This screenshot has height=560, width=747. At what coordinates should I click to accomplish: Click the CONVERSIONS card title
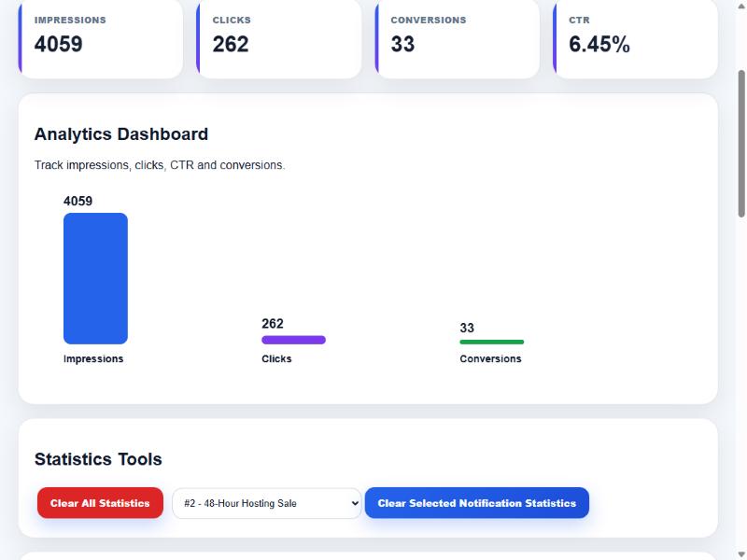429,20
